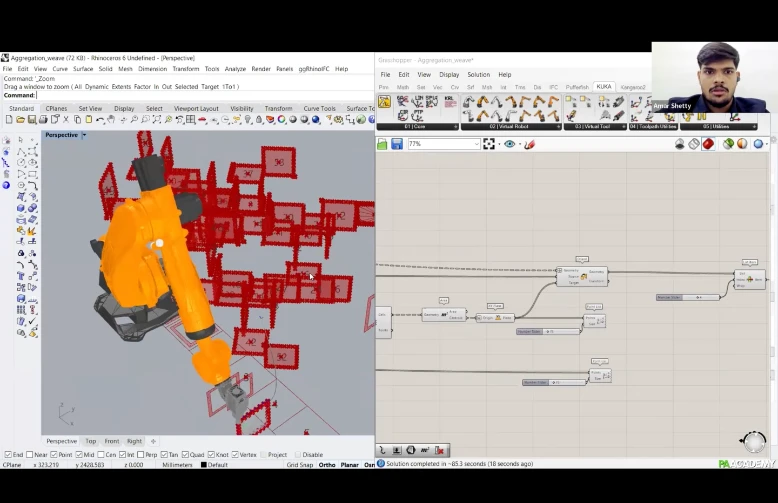The height and width of the screenshot is (503, 778).
Task: Click the Print icon in Rhino toolbar
Action: [45, 120]
